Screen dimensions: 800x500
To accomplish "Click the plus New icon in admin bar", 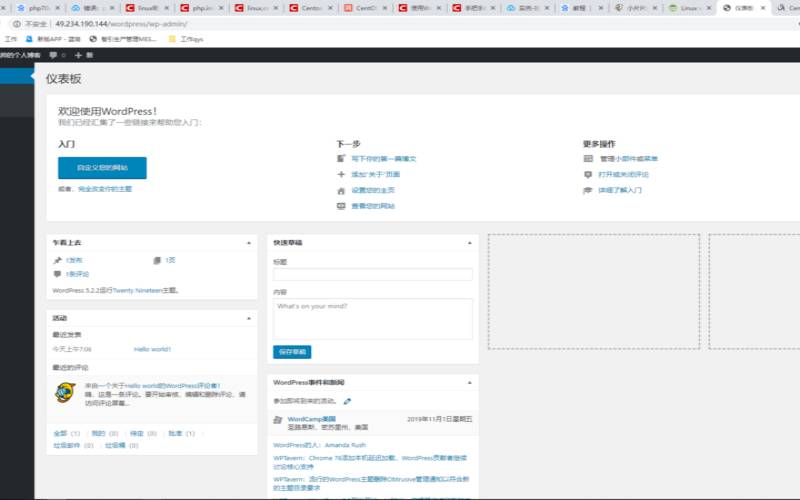I will pos(78,55).
